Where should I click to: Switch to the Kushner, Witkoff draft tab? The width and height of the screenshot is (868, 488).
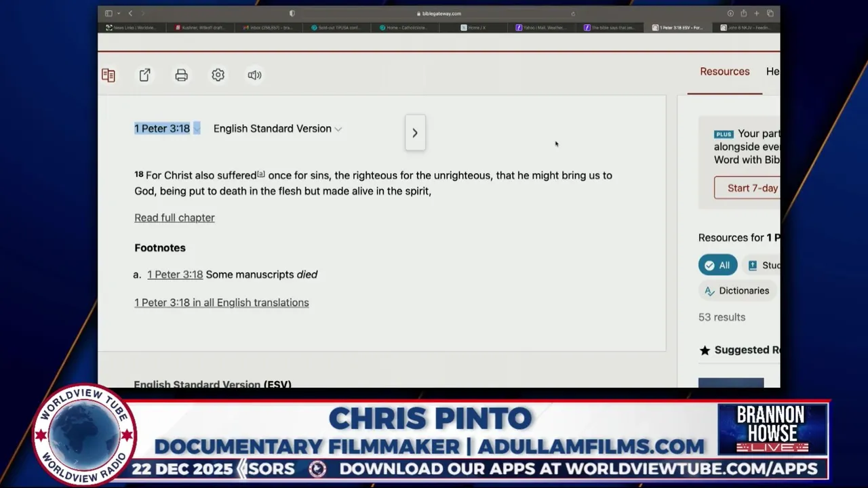pos(201,28)
